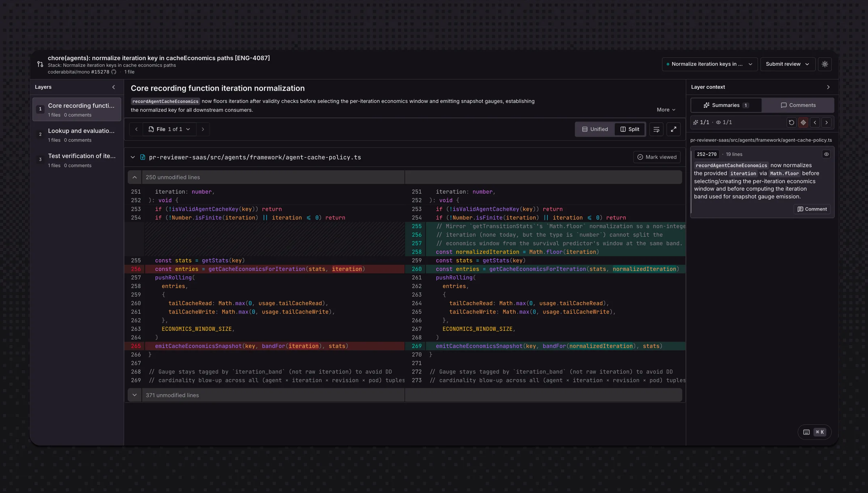
Task: Select the Test verification layer
Action: click(77, 160)
